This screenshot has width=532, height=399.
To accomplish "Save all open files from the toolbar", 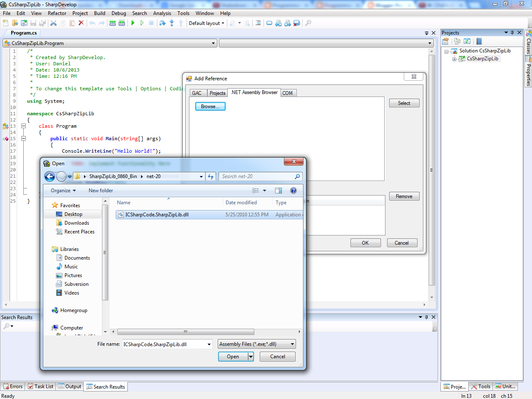I will (x=42, y=23).
